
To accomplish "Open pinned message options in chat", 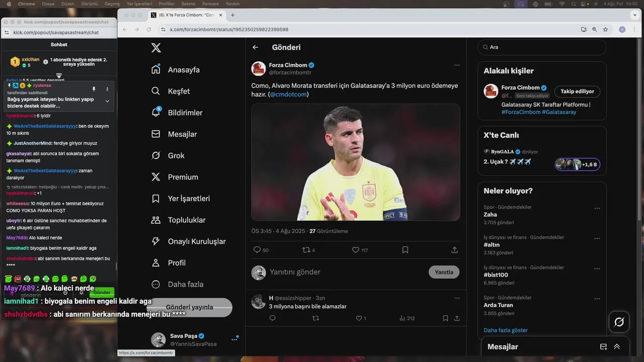I will click(107, 89).
